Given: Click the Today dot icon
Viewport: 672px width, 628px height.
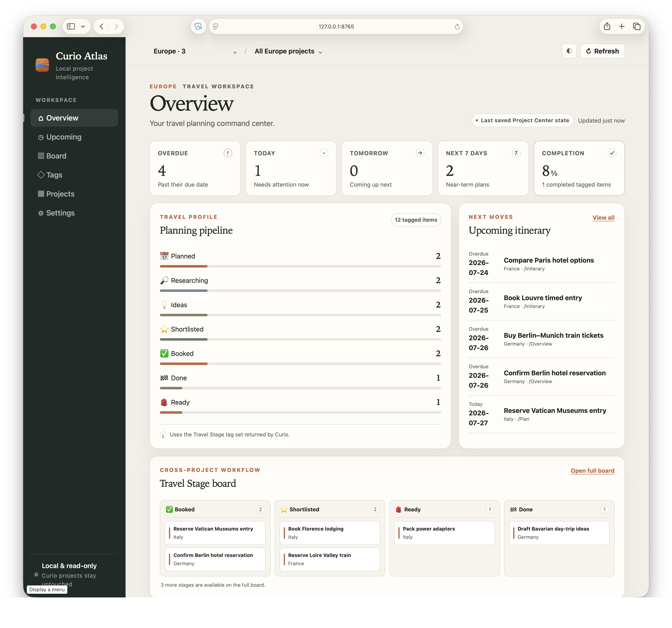Looking at the screenshot, I should (324, 153).
